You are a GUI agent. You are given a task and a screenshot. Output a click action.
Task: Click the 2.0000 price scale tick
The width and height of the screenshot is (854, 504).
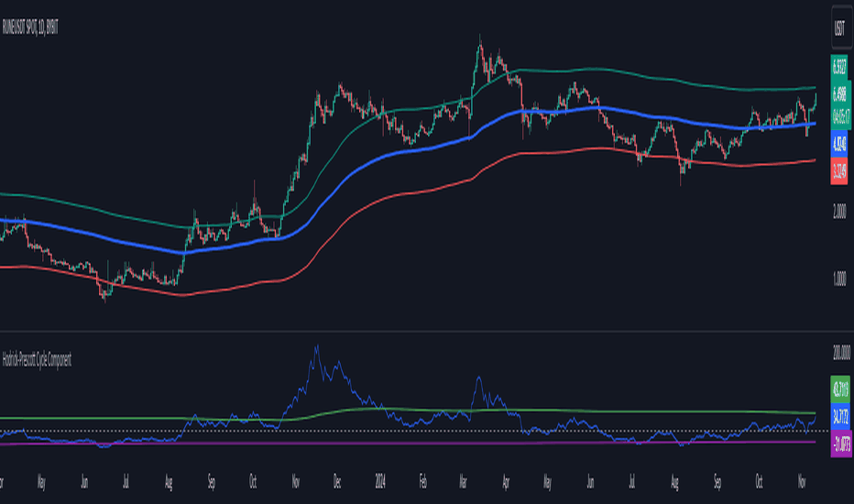click(x=839, y=212)
